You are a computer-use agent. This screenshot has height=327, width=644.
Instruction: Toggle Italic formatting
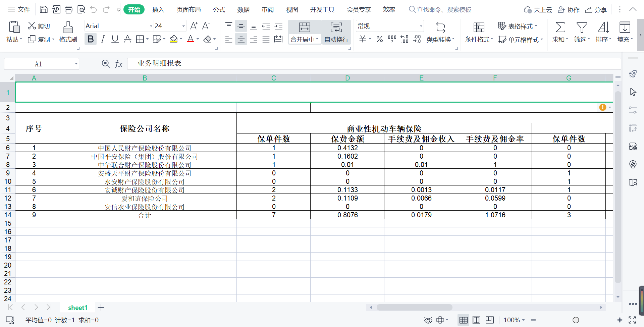click(x=103, y=39)
